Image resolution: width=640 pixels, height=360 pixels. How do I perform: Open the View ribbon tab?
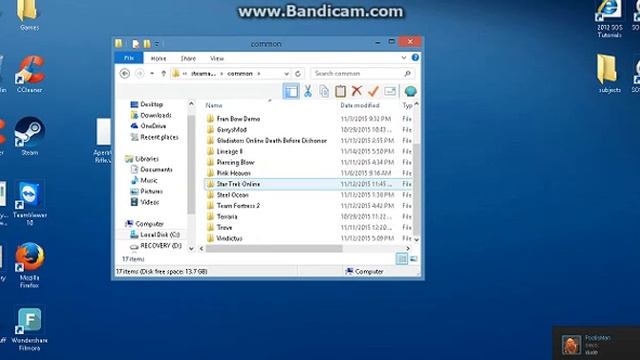[x=217, y=58]
